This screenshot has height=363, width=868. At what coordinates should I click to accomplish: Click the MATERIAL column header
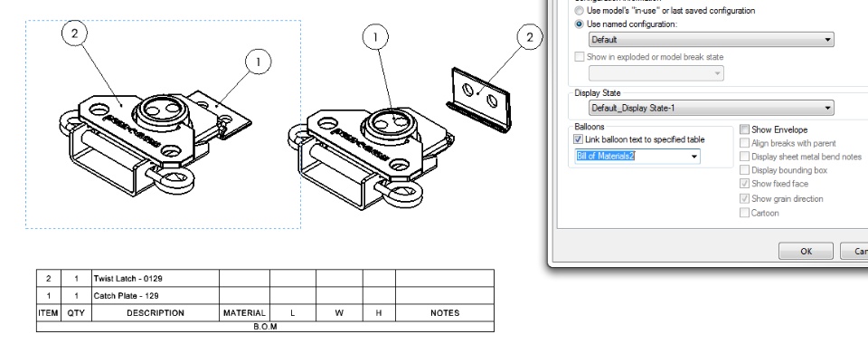coord(244,312)
